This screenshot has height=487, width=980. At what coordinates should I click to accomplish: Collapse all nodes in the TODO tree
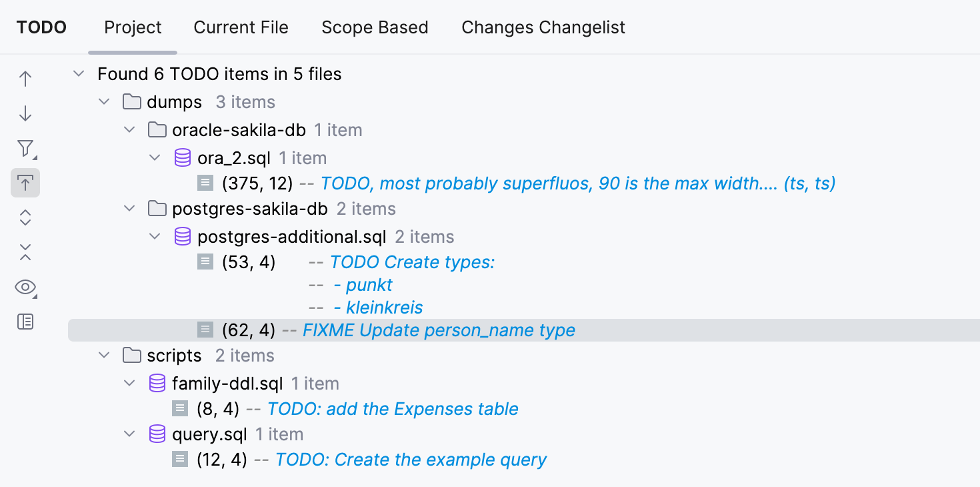point(25,252)
